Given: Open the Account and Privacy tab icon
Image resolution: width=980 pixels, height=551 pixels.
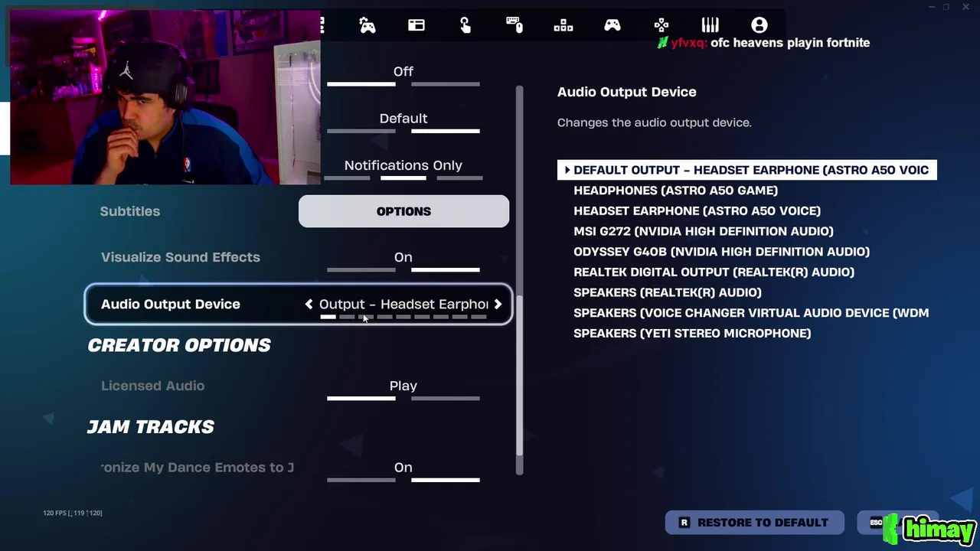Looking at the screenshot, I should click(x=759, y=25).
